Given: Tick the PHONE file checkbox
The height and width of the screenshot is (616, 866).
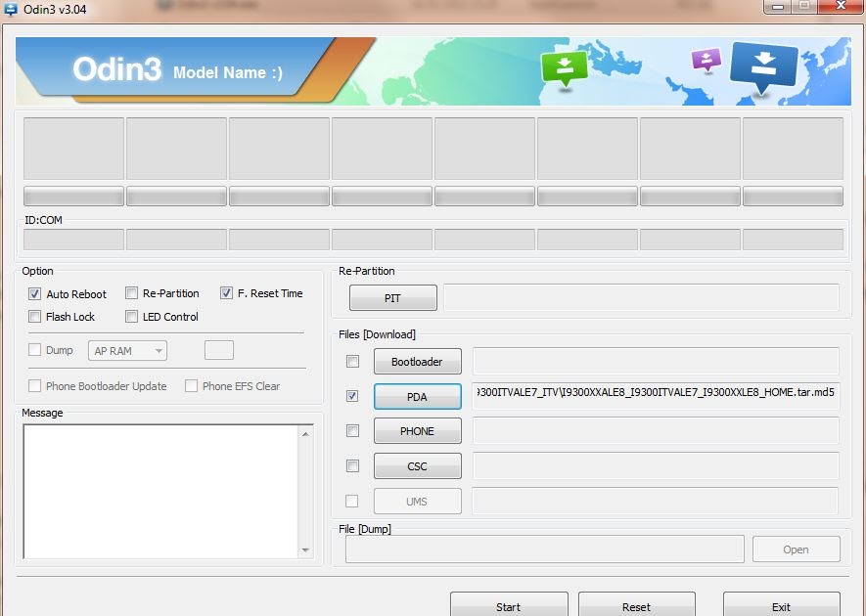Looking at the screenshot, I should pyautogui.click(x=352, y=430).
